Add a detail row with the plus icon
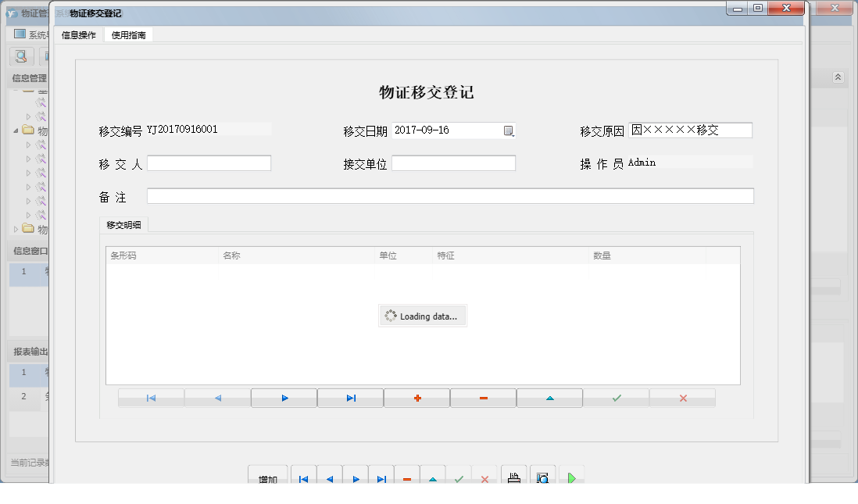The width and height of the screenshot is (858, 504). point(416,397)
